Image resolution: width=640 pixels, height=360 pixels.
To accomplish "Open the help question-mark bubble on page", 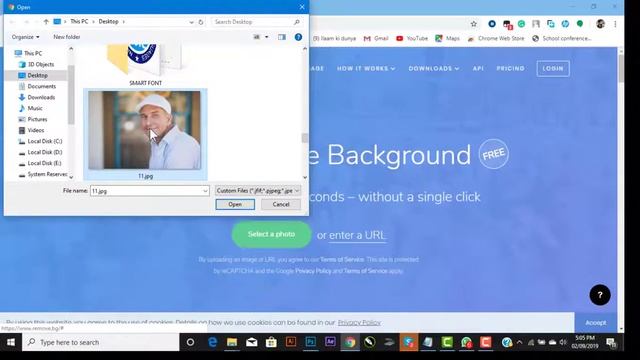I will [x=600, y=295].
